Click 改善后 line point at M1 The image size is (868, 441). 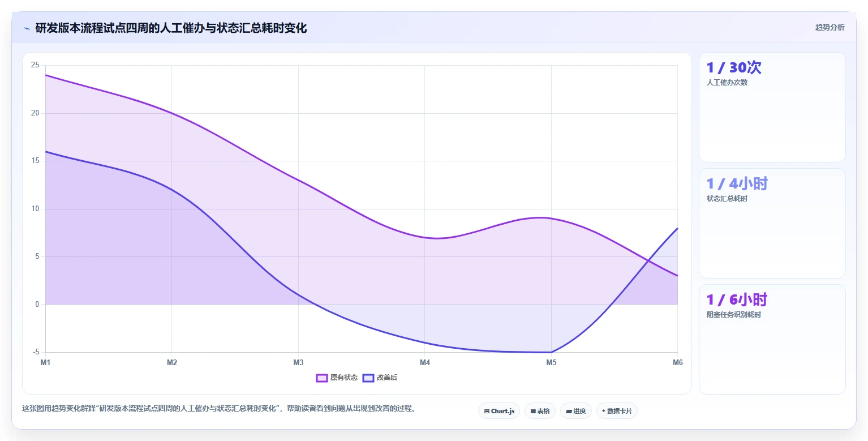pos(45,151)
